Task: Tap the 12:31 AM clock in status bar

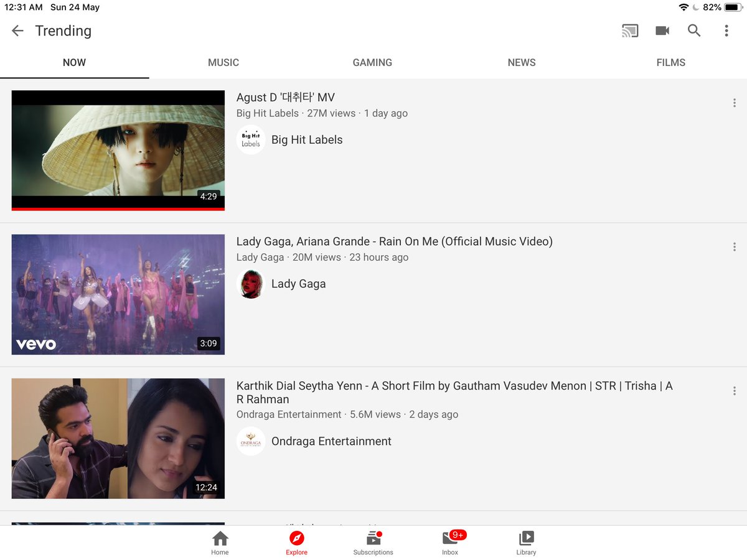Action: point(24,7)
